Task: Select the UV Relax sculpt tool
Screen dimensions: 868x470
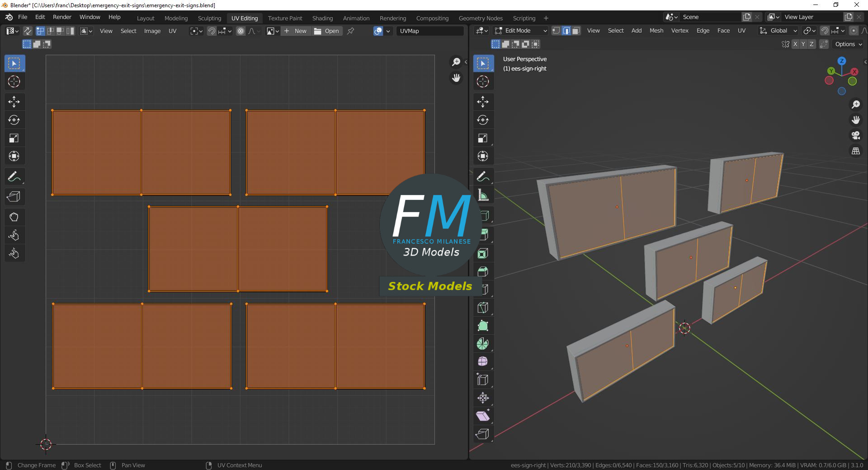Action: pyautogui.click(x=14, y=235)
